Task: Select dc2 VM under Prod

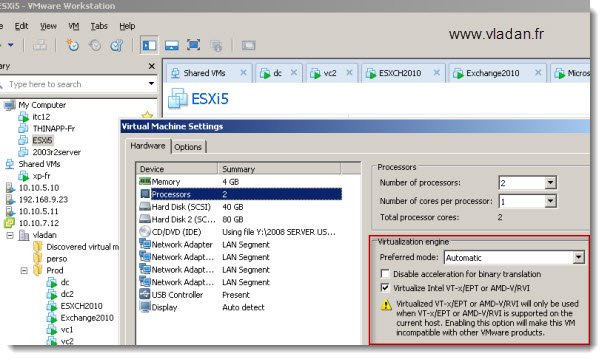Action: 67,294
